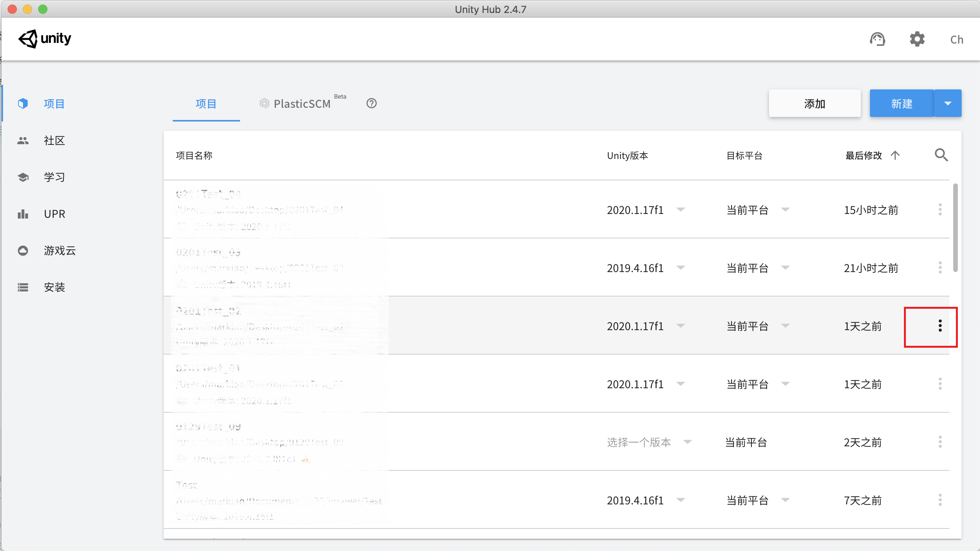Click the PlasticSCM help question mark icon

[372, 104]
